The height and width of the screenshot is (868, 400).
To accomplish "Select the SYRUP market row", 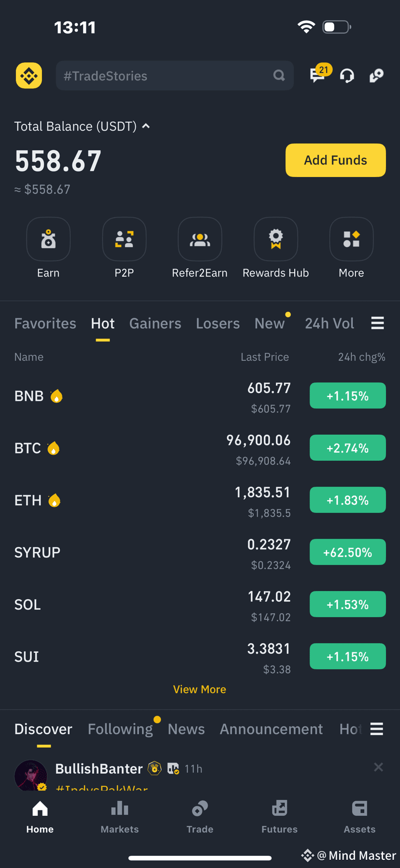I will (200, 552).
